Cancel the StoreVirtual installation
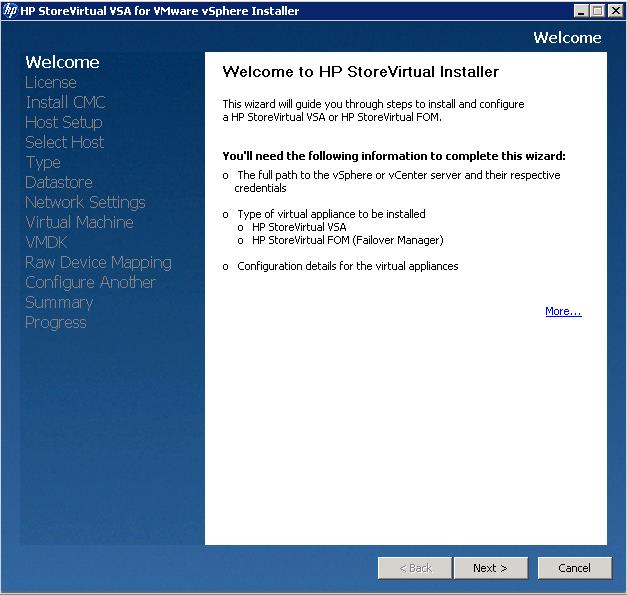Screen dimensions: 627x595 [x=575, y=568]
